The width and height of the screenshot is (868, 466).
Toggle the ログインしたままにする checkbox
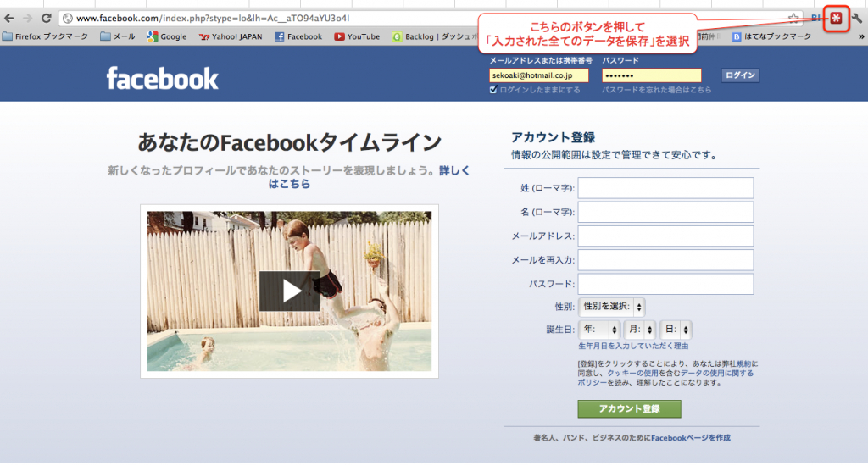pos(493,90)
